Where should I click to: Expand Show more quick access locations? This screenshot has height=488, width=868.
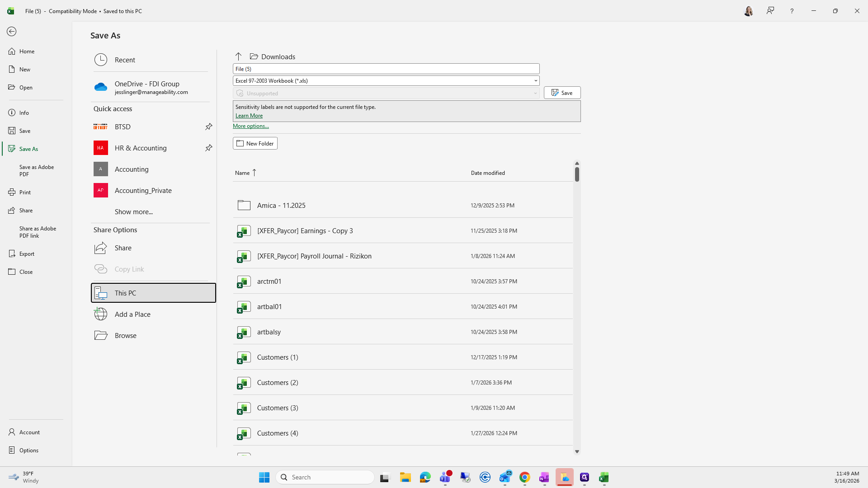133,211
